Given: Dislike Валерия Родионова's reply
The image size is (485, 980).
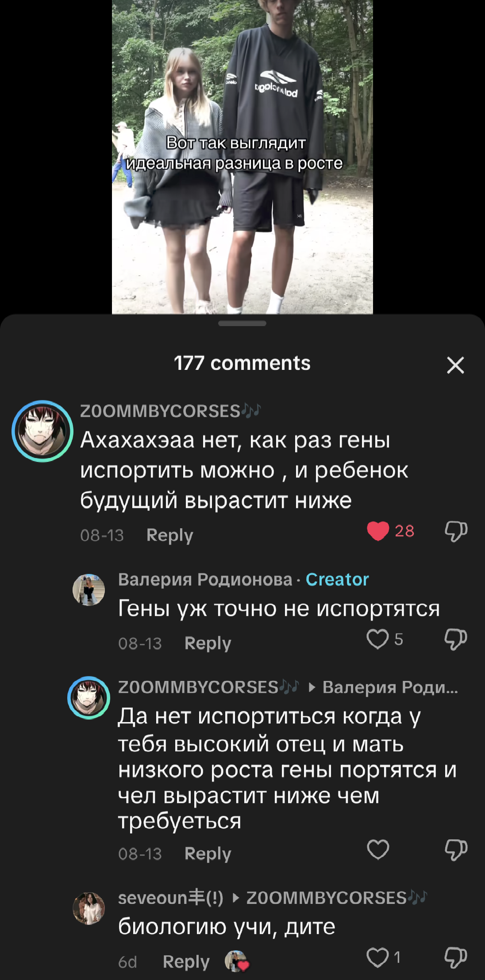Looking at the screenshot, I should pos(456,639).
